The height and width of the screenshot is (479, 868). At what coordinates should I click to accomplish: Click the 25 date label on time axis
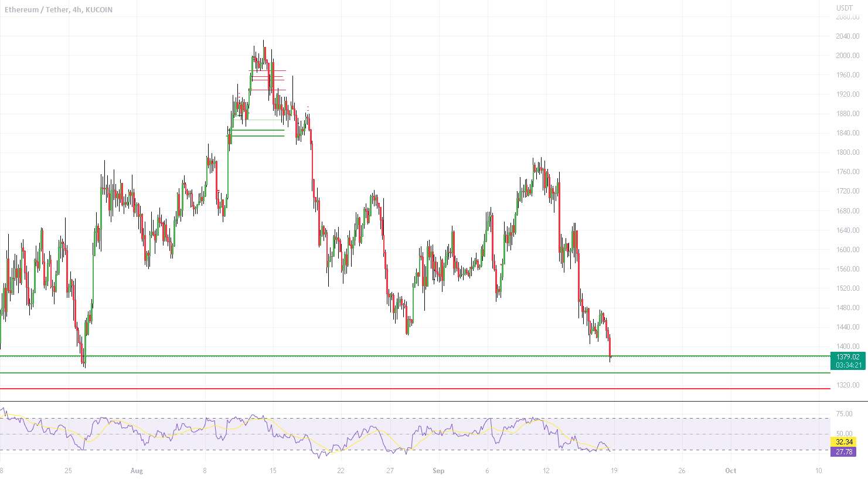[x=69, y=471]
